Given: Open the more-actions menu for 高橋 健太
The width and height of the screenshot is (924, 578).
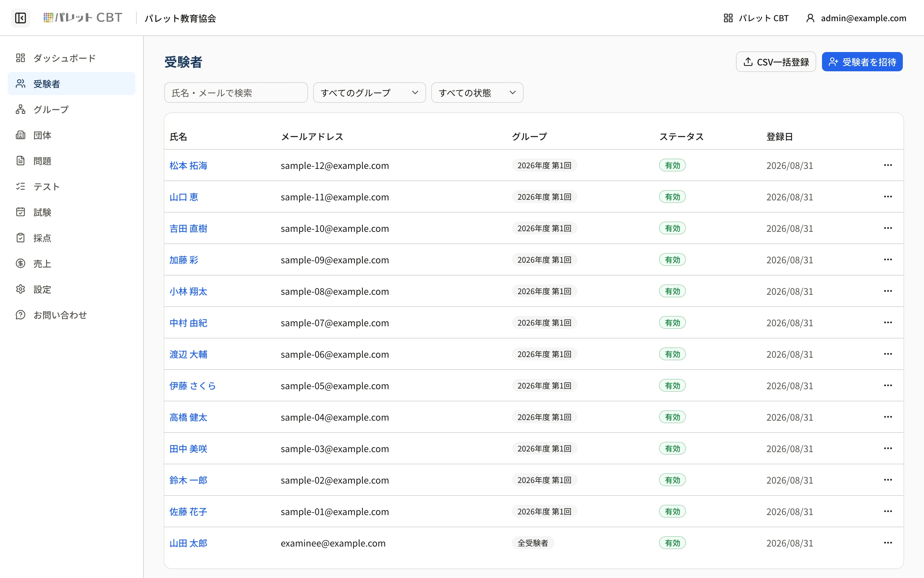Looking at the screenshot, I should pos(888,417).
